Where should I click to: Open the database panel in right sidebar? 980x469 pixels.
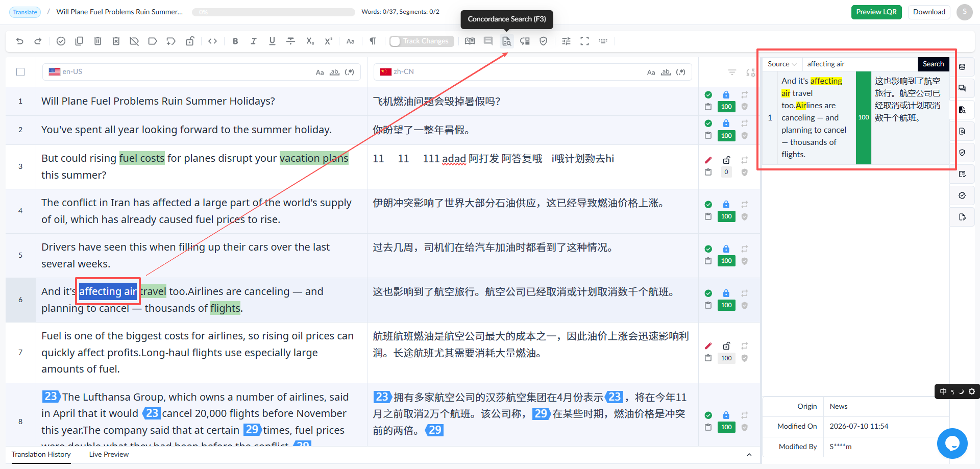(962, 67)
